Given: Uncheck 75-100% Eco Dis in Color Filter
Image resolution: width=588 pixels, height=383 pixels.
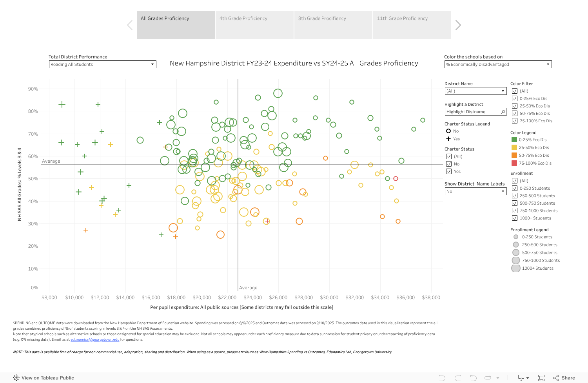Looking at the screenshot, I should tap(515, 121).
